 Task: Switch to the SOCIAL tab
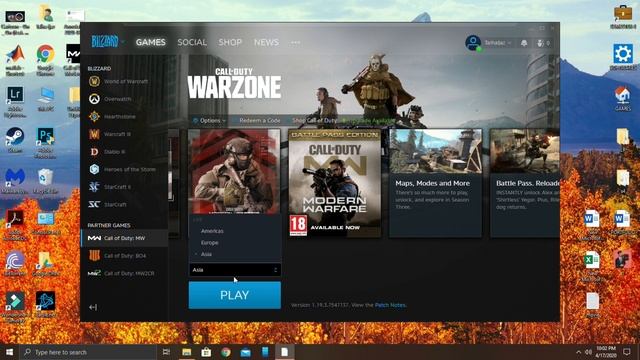coord(192,42)
